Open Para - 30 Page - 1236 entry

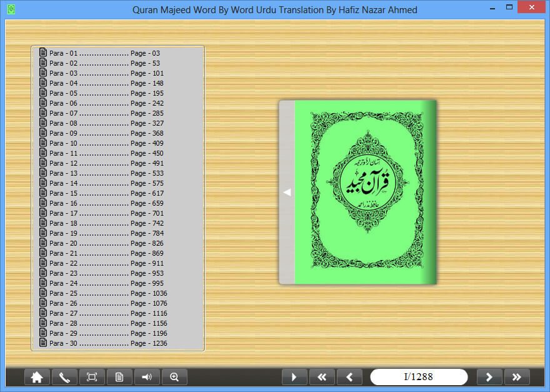[x=103, y=343]
